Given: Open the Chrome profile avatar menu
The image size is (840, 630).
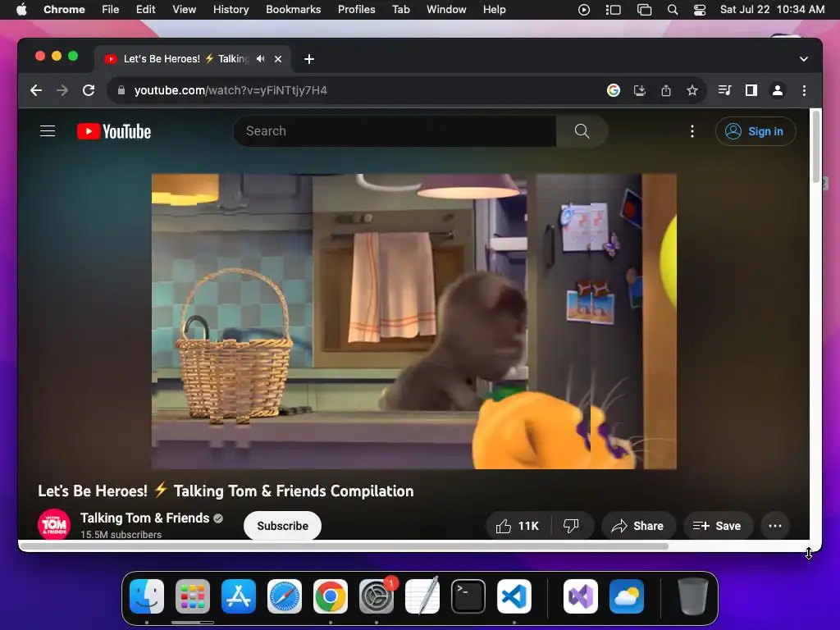Looking at the screenshot, I should click(x=778, y=90).
